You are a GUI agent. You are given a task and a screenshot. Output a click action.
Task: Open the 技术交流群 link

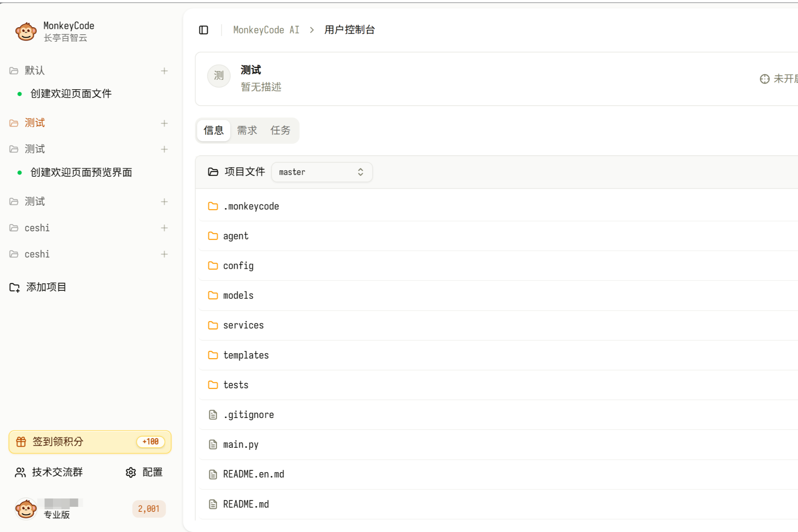click(x=49, y=472)
